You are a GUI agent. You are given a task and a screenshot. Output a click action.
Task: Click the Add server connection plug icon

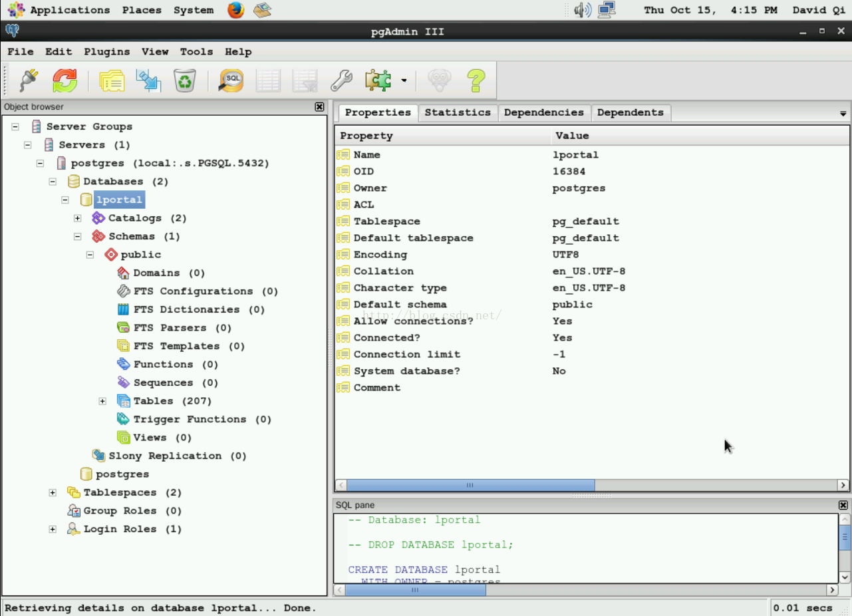click(29, 81)
